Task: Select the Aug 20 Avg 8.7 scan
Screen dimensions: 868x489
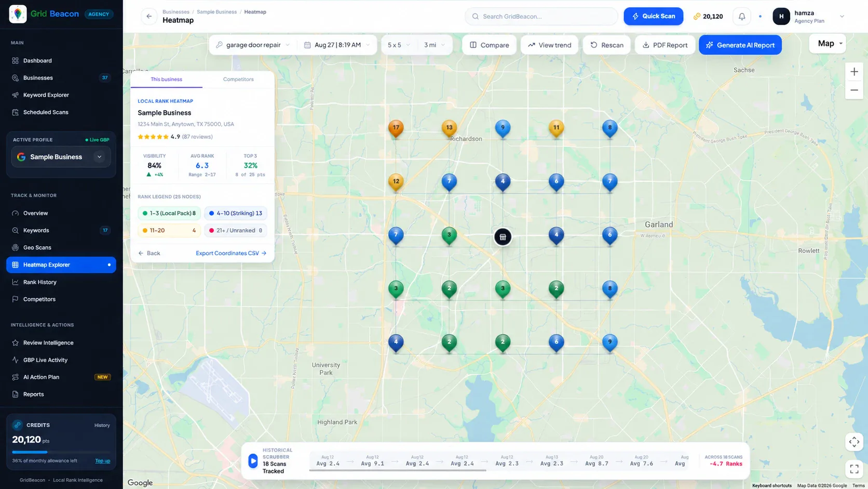Action: [596, 460]
